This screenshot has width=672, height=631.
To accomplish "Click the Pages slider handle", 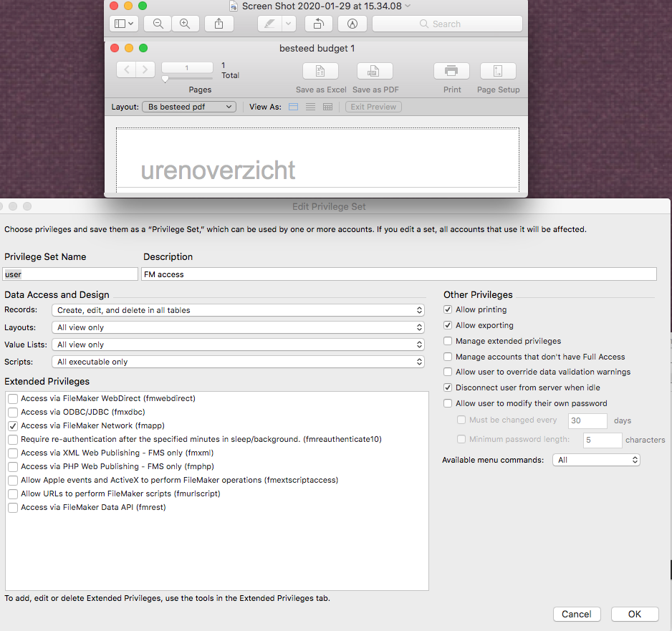I will [165, 80].
